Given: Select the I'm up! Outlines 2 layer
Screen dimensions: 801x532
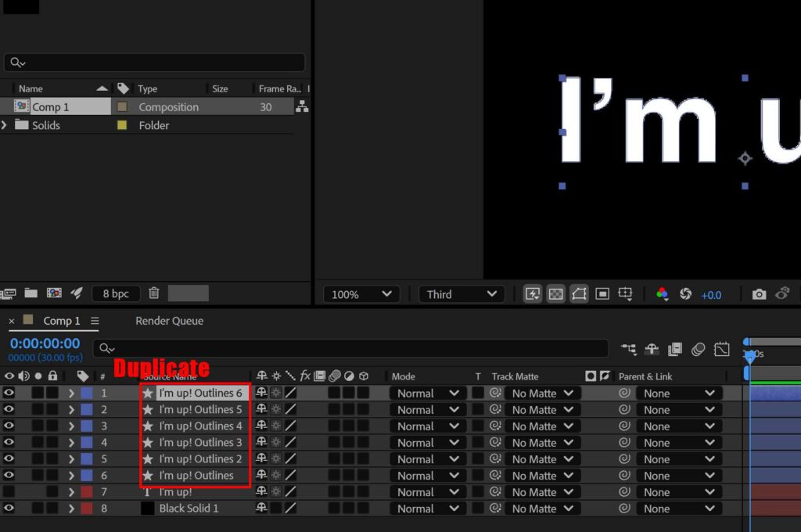Looking at the screenshot, I should (x=200, y=458).
